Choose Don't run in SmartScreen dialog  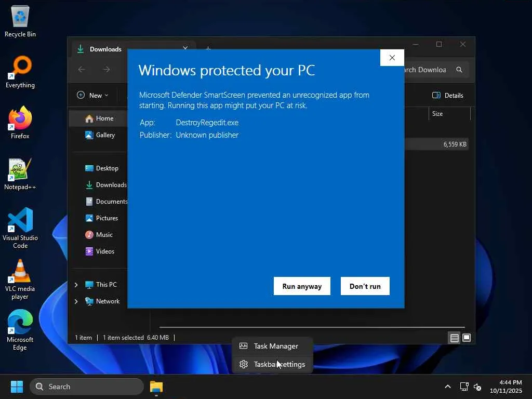365,286
